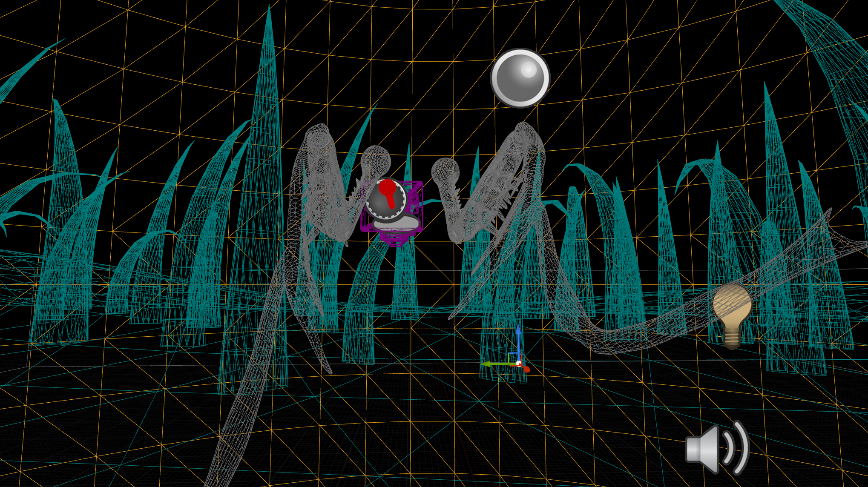
Task: Click the white center sphere of gizmo
Action: 518,363
